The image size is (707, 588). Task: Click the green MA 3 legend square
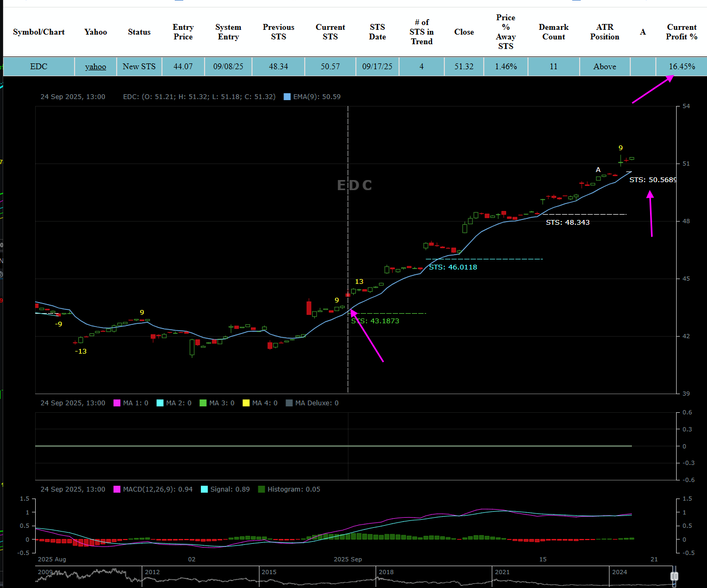click(203, 403)
